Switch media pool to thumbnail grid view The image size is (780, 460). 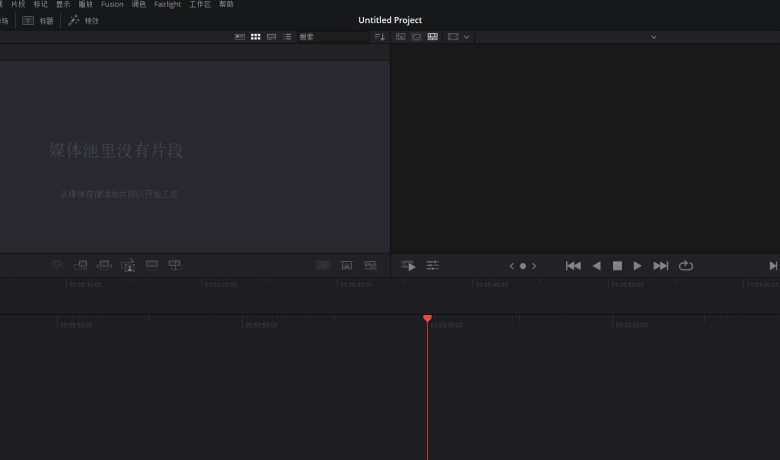(x=256, y=37)
